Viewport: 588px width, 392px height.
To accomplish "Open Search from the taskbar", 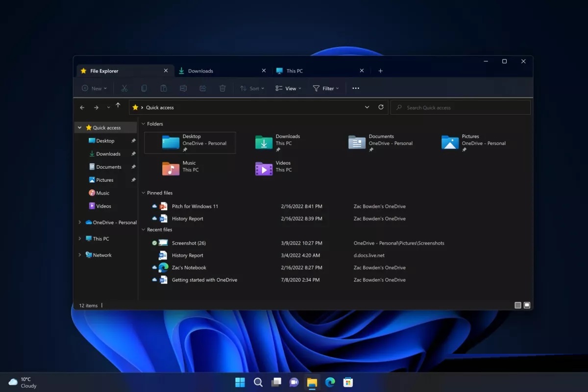I will [258, 382].
